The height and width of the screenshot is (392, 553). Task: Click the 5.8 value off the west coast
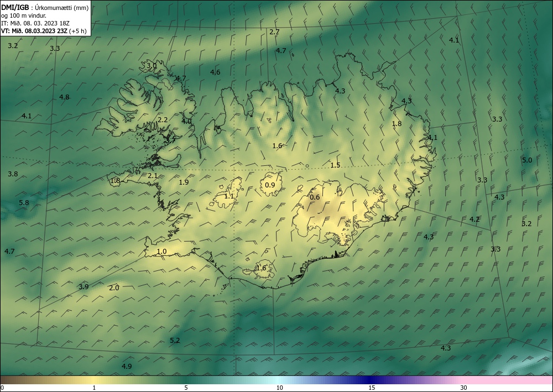(24, 203)
